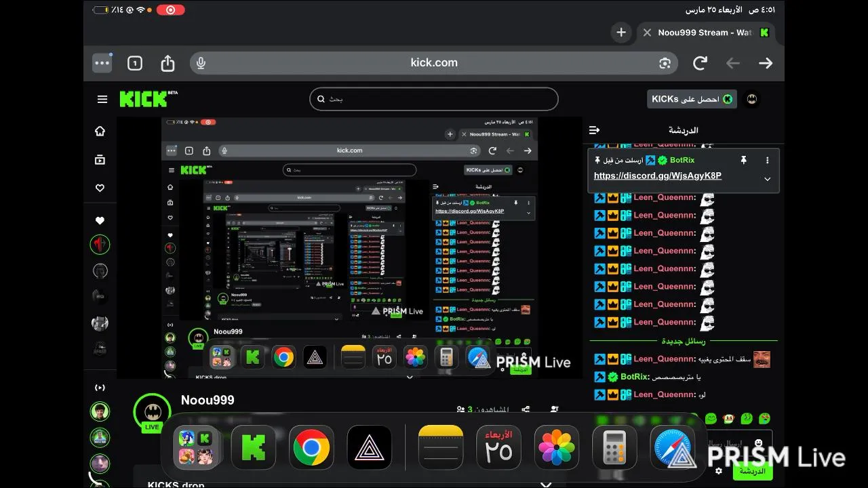Open a new Safari tab with plus
Viewport: 868px width, 488px height.
tap(621, 33)
